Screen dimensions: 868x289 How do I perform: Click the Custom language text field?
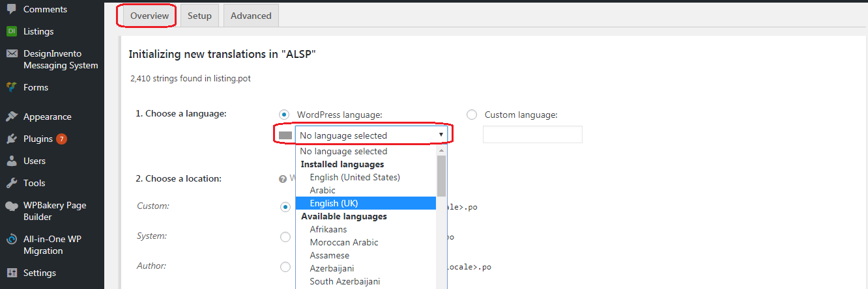pyautogui.click(x=532, y=135)
